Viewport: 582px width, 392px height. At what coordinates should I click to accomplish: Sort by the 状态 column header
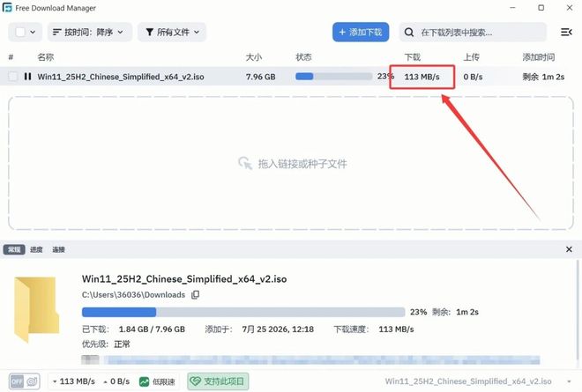point(303,57)
